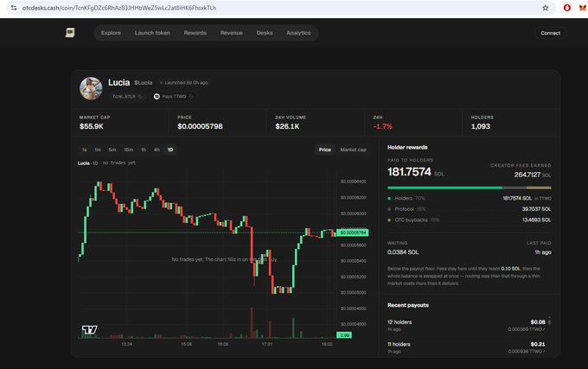The image size is (588, 369).
Task: Click the 1,093 holders count
Action: [x=481, y=127]
